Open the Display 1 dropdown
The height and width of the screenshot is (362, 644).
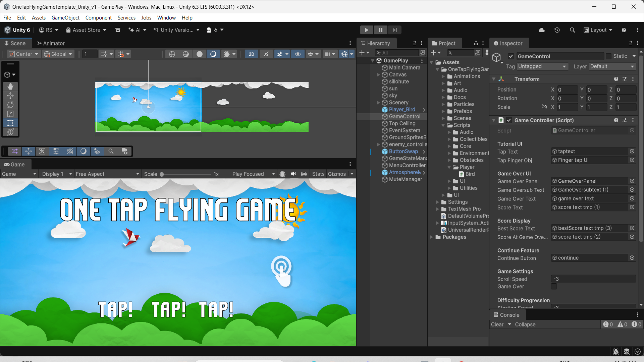point(57,174)
